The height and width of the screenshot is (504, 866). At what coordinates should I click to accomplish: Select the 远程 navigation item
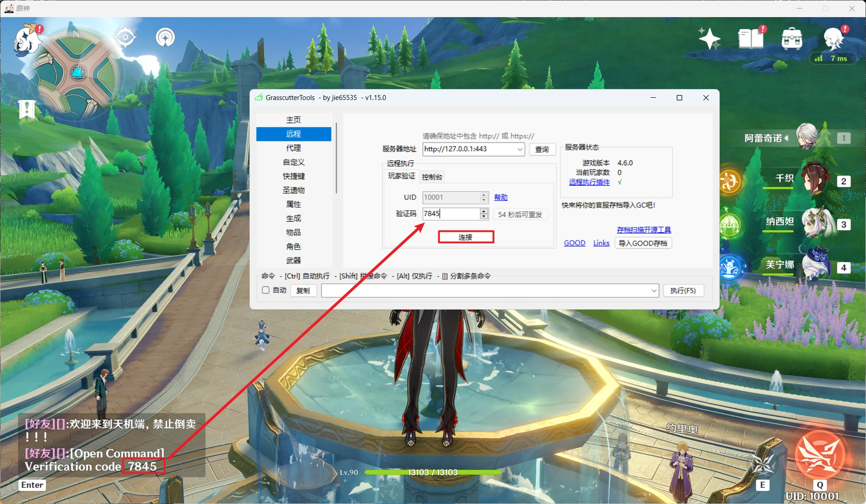293,134
